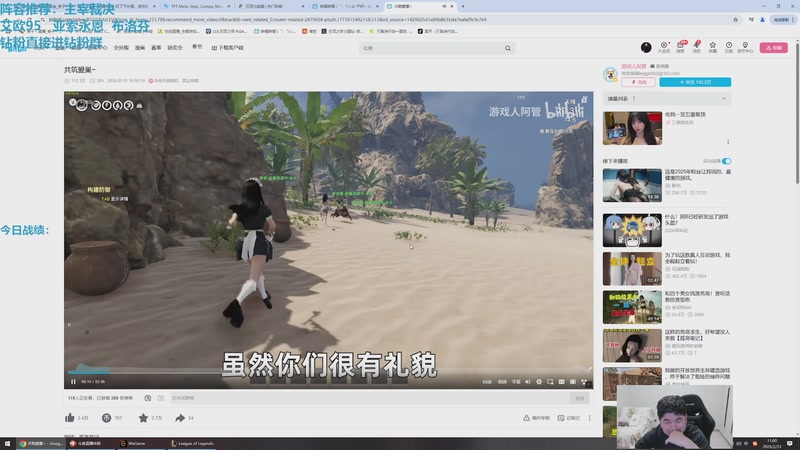Follow the uploader with blue button
Viewport: 800px width, 450px height.
click(695, 82)
